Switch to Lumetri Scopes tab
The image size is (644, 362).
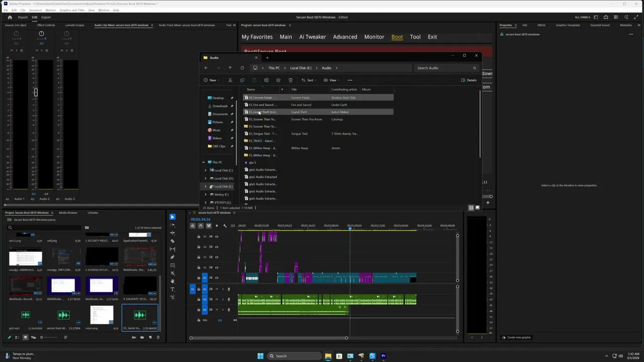tap(75, 25)
